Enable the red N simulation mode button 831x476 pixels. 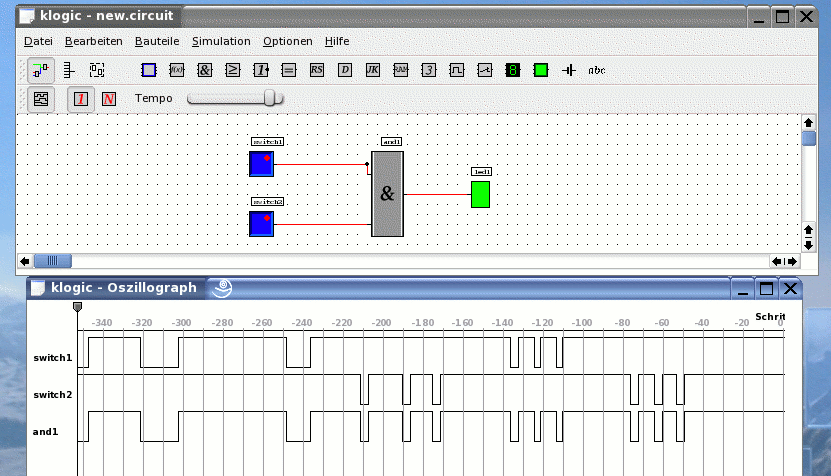(x=108, y=99)
